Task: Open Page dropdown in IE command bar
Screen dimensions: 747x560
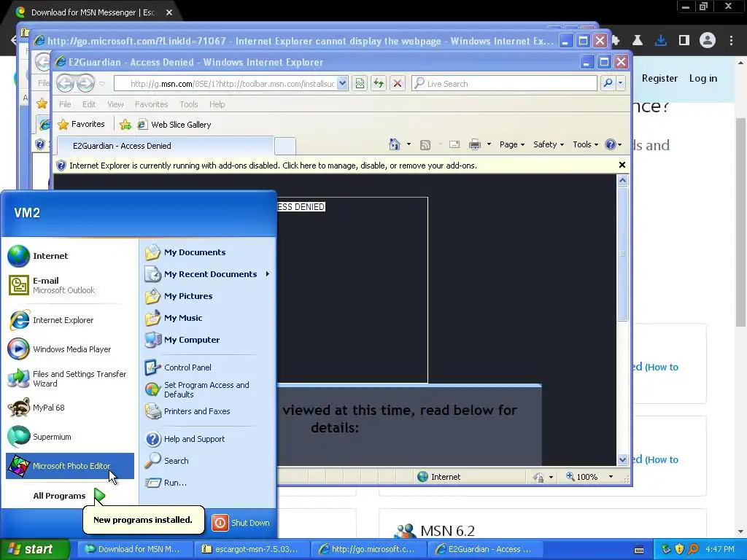Action: pyautogui.click(x=512, y=144)
